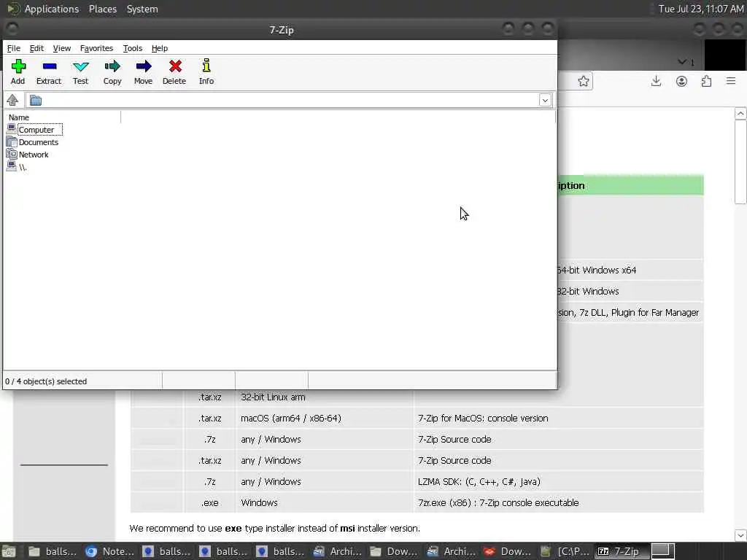Open the browser account icon
This screenshot has width=747, height=560.
[682, 81]
